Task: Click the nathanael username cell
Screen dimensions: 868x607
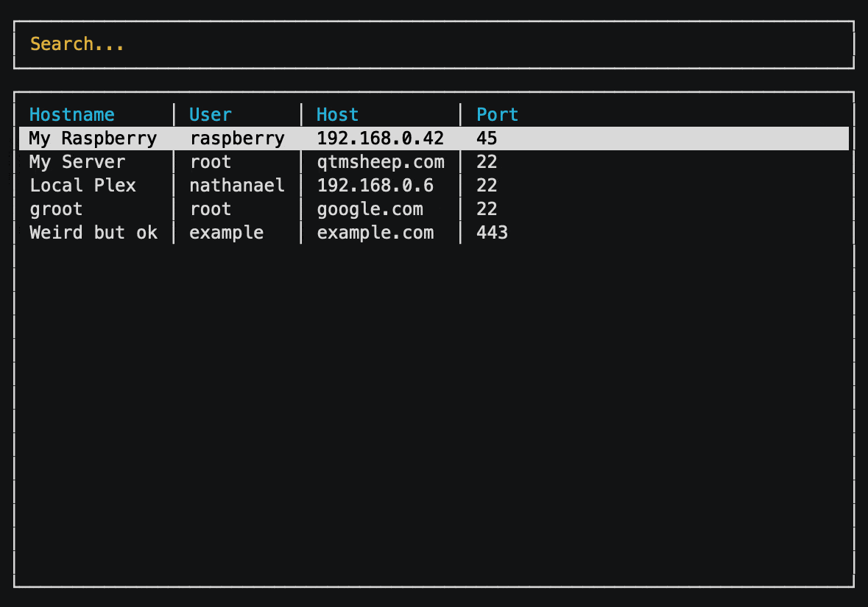Action: (x=236, y=185)
